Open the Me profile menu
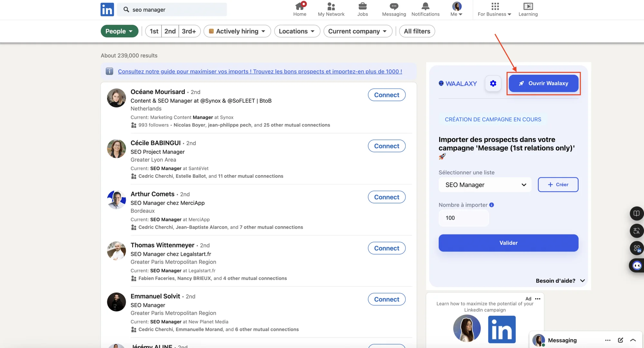The image size is (644, 348). [457, 9]
